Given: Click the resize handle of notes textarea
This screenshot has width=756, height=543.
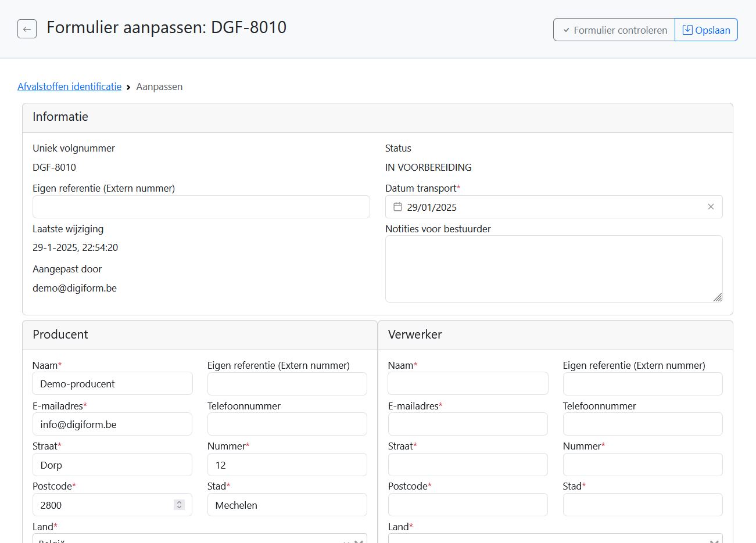Looking at the screenshot, I should coord(718,297).
